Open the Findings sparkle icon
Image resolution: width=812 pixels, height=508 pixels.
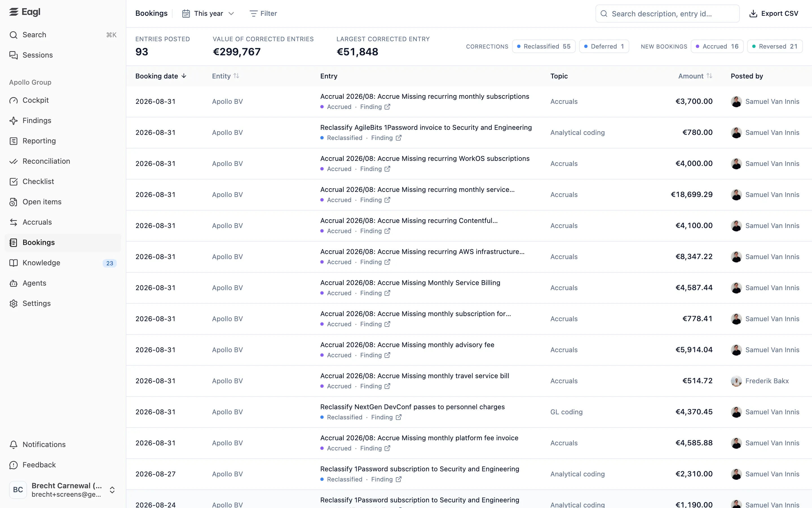pyautogui.click(x=14, y=121)
